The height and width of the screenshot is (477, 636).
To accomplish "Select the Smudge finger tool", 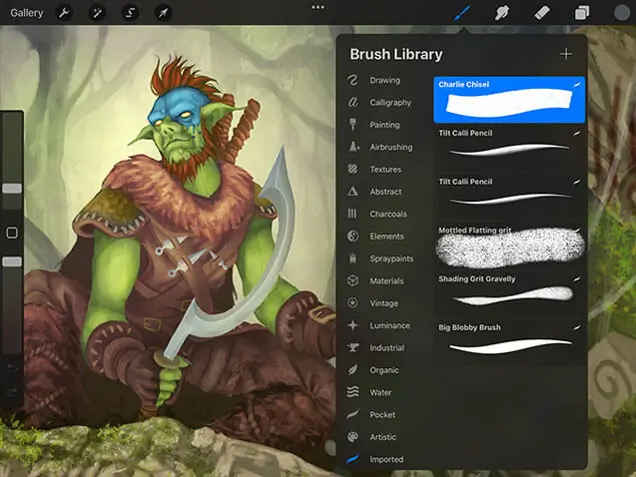I will (x=502, y=13).
